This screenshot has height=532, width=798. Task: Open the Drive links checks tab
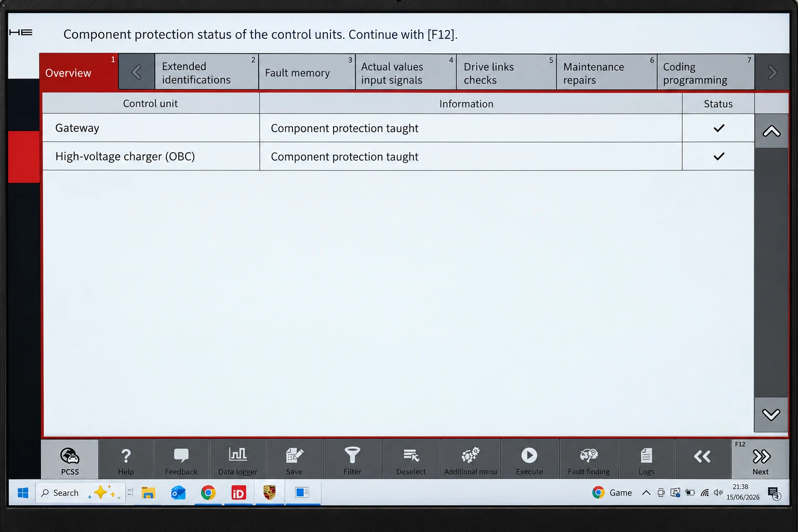coord(506,72)
